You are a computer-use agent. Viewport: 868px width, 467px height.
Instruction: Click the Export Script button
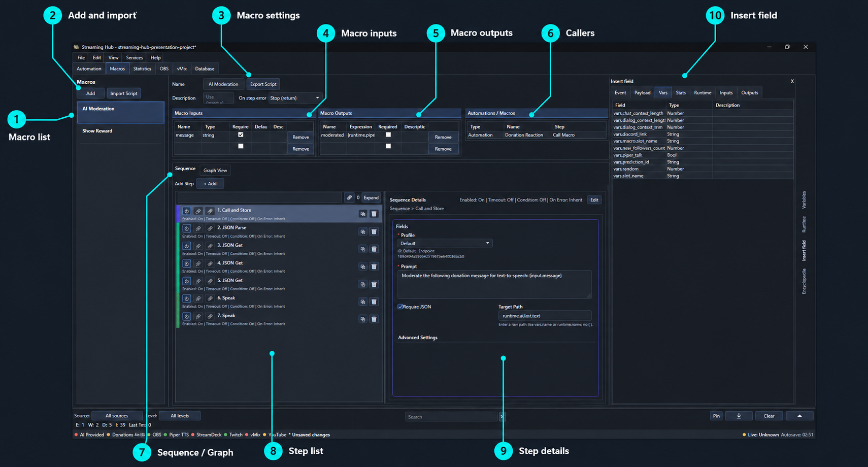pos(263,84)
